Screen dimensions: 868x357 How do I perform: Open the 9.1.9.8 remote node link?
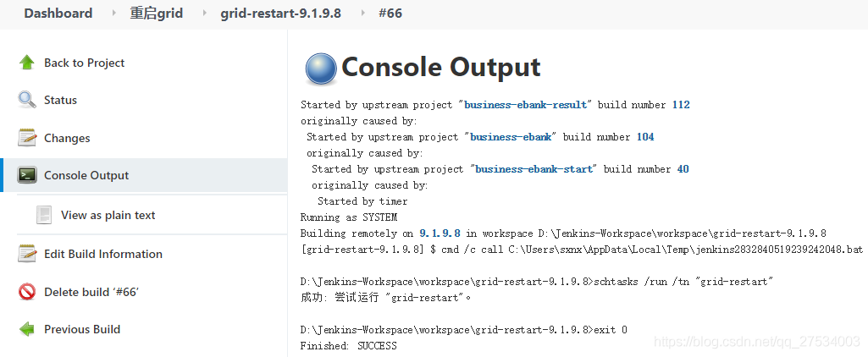click(440, 233)
